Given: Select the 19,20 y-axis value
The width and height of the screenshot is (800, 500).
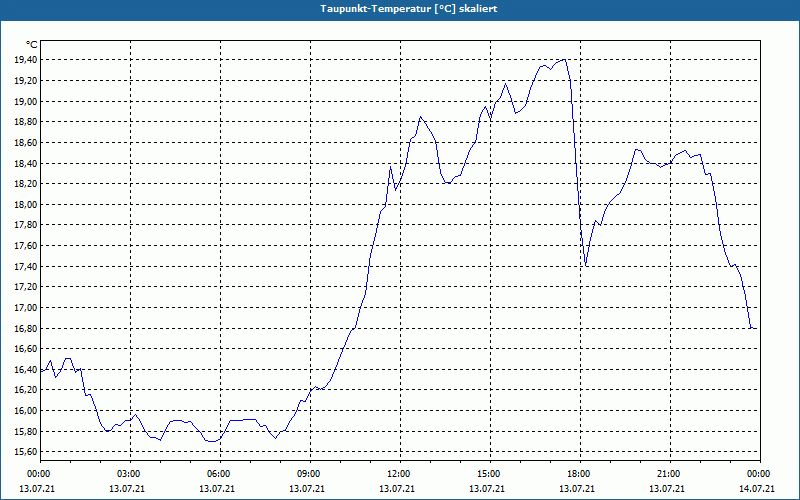Looking at the screenshot, I should pos(26,81).
